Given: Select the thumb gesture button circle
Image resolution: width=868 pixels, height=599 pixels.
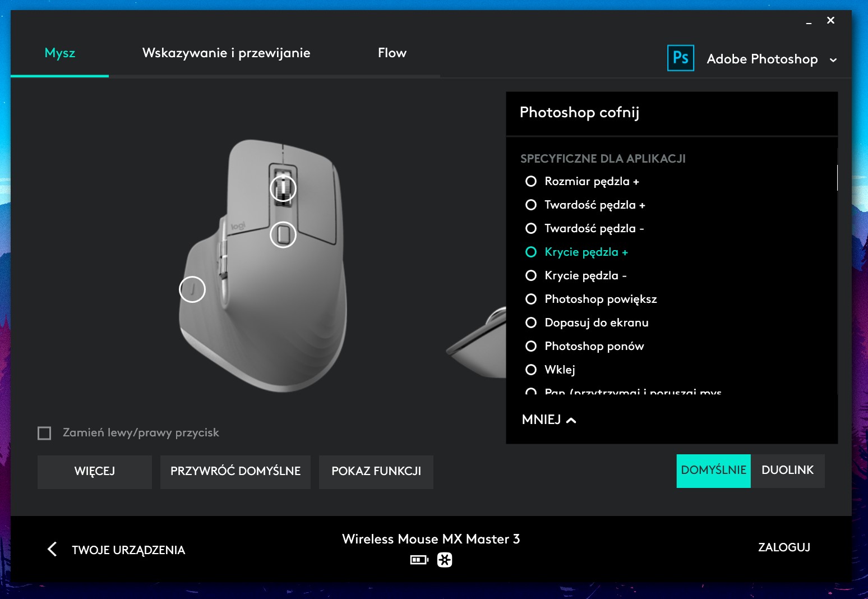Looking at the screenshot, I should click(192, 289).
